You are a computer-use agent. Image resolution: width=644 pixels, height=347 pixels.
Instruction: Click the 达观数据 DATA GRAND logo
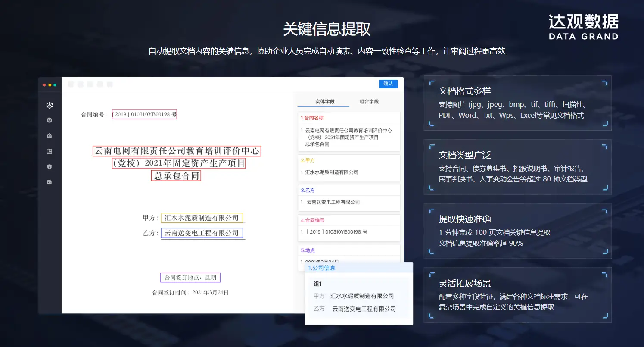pos(583,27)
